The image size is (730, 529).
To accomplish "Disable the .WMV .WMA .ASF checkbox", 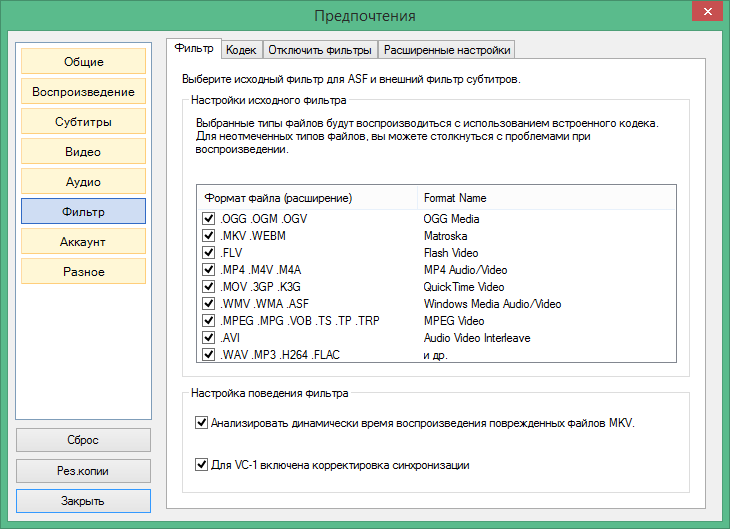I will 208,304.
